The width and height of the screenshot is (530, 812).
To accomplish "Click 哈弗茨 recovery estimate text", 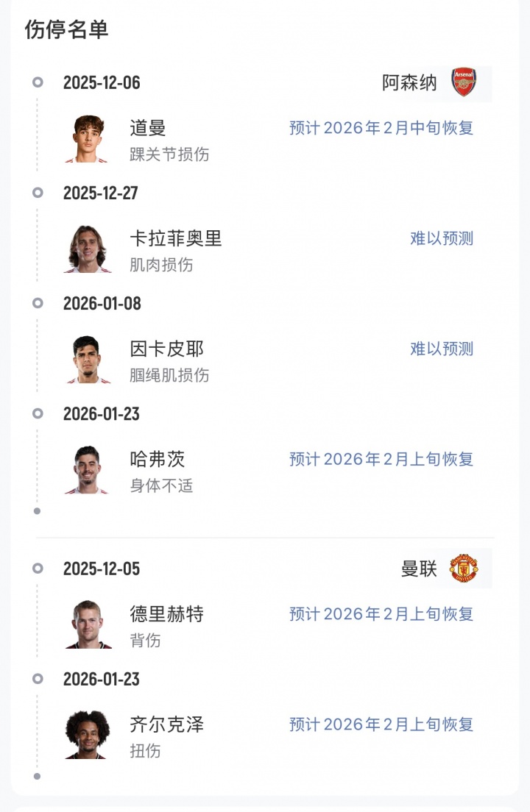I will [x=381, y=459].
